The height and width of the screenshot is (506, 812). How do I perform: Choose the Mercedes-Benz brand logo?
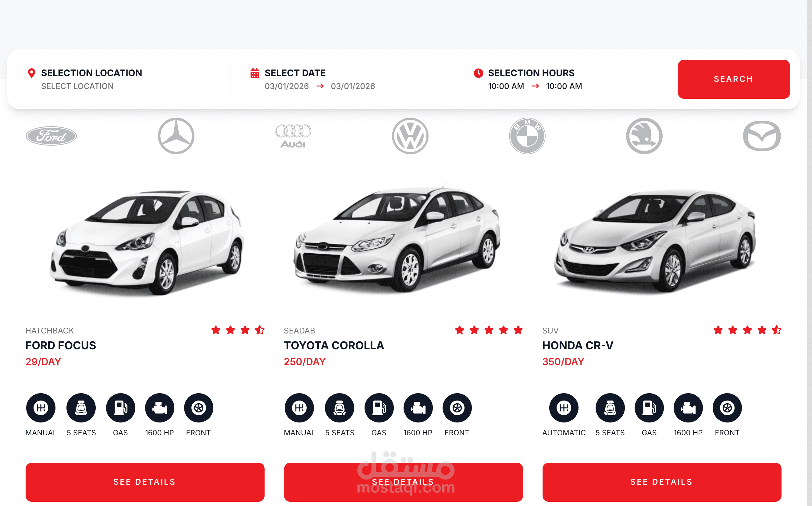tap(176, 136)
